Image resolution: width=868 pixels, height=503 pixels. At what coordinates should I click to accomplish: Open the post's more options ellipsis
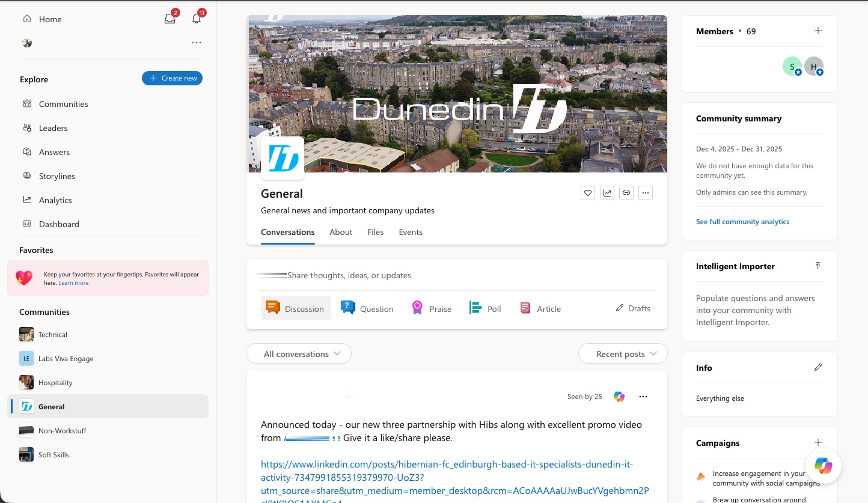click(643, 397)
